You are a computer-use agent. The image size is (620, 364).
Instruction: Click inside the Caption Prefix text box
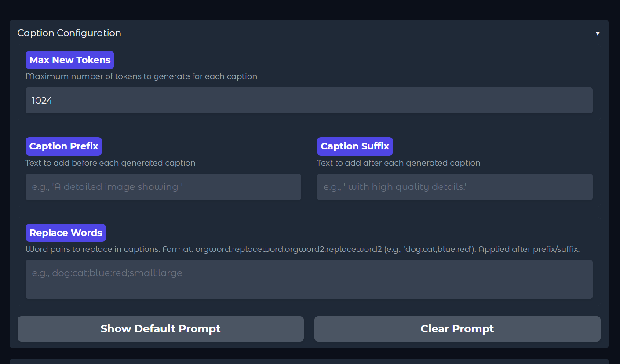(x=163, y=187)
